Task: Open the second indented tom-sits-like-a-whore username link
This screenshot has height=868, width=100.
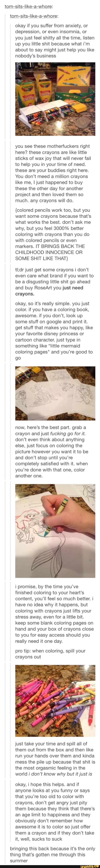Action: tap(34, 16)
